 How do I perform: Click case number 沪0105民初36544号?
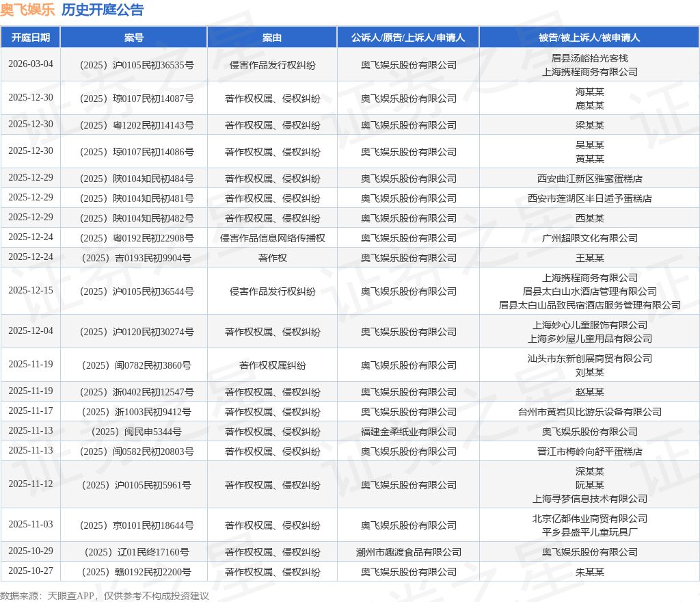[x=137, y=291]
